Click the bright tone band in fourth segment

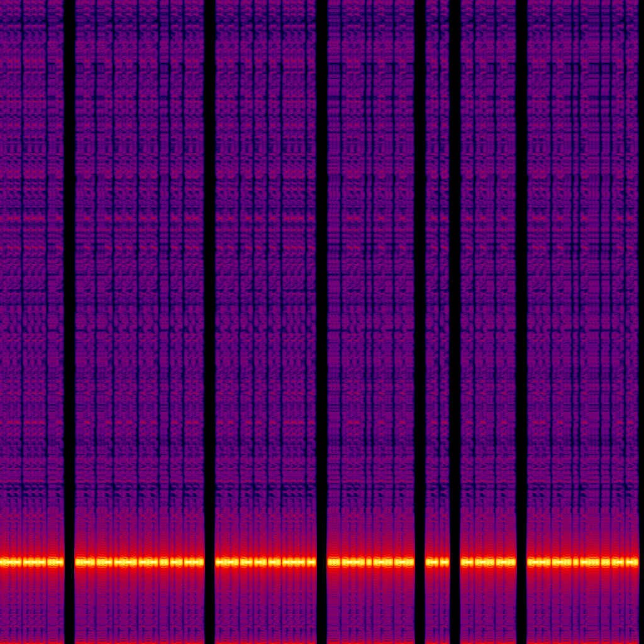pyautogui.click(x=370, y=562)
